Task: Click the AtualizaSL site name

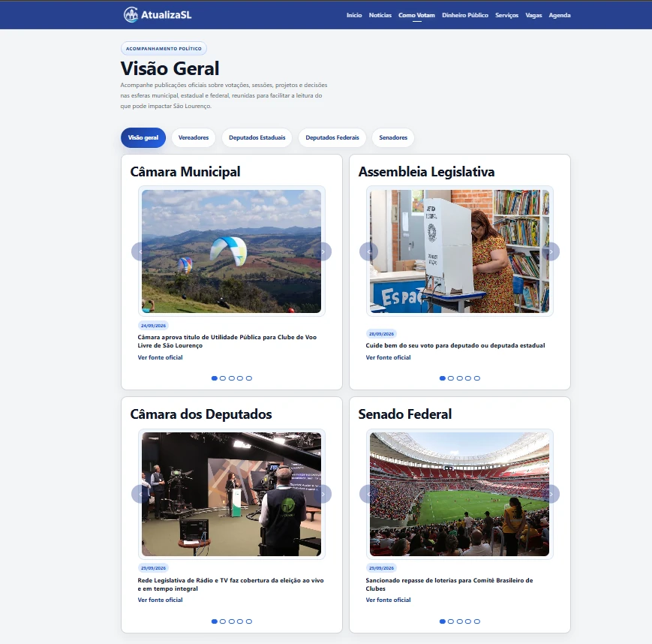Action: point(166,15)
